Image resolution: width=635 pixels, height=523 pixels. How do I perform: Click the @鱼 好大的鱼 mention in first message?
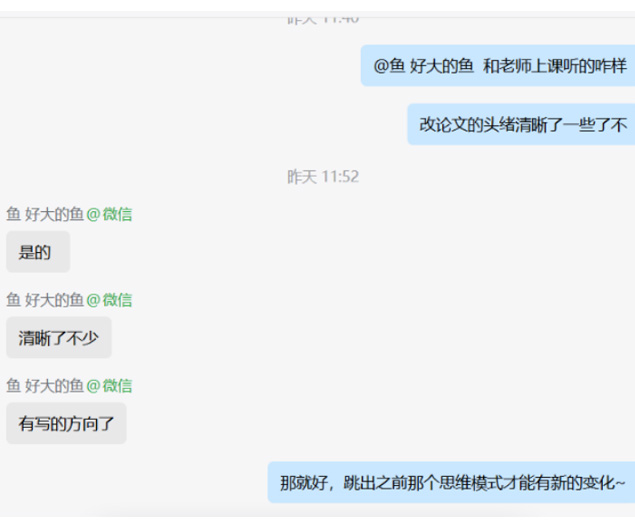pos(423,66)
